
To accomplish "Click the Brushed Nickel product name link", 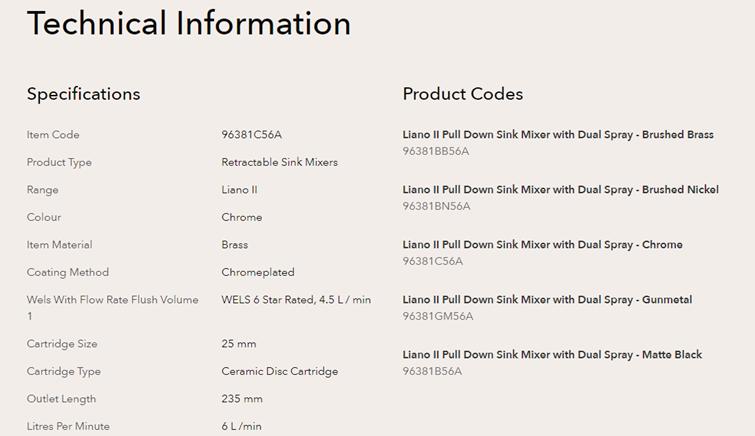I will pyautogui.click(x=560, y=189).
